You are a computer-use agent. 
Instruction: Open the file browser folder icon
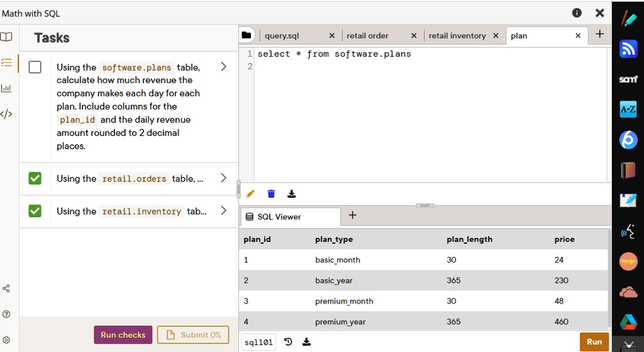(247, 35)
